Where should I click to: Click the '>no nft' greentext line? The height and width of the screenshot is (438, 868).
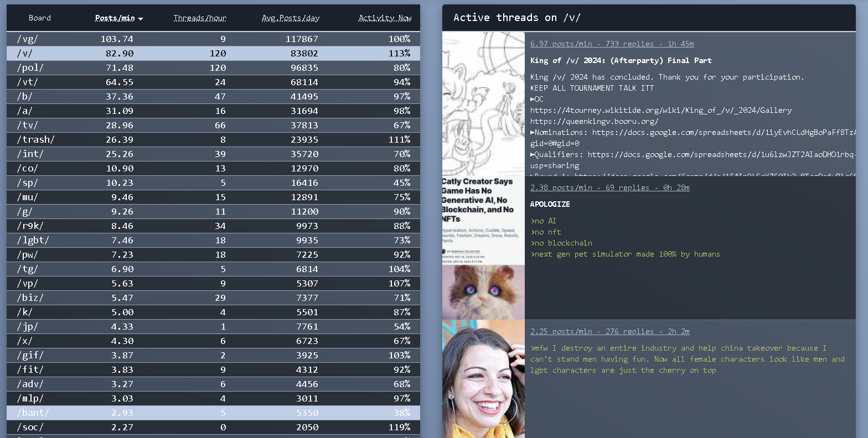click(x=545, y=232)
